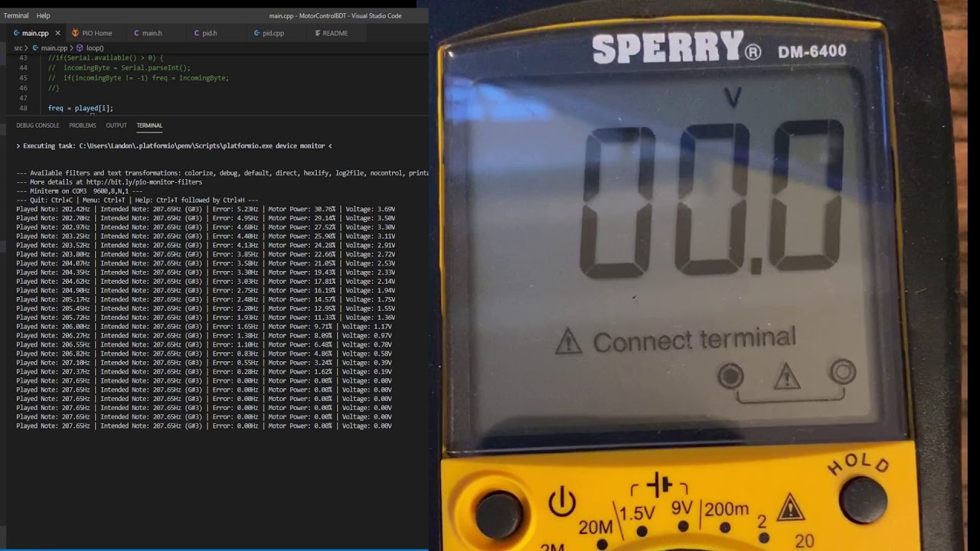Click the row with Played Note 207.37Hz
The height and width of the screenshot is (551, 980).
204,372
